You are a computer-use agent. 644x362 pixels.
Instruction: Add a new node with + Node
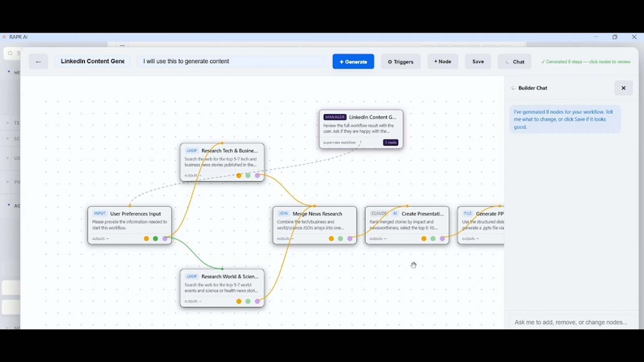442,62
